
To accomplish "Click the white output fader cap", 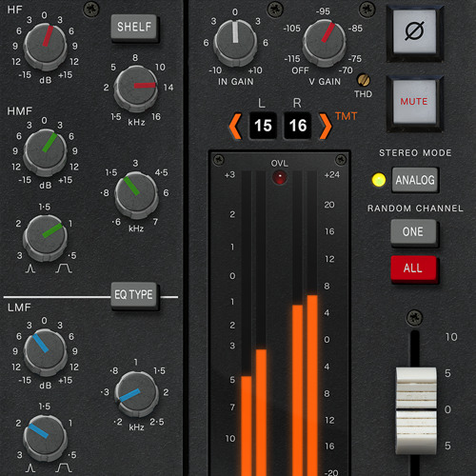I will (416, 410).
